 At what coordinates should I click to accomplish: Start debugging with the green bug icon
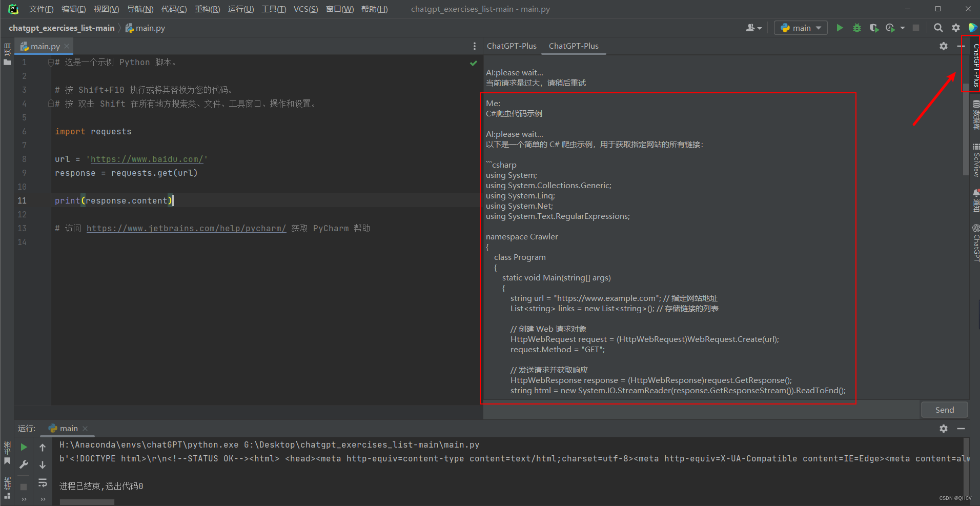pyautogui.click(x=857, y=28)
